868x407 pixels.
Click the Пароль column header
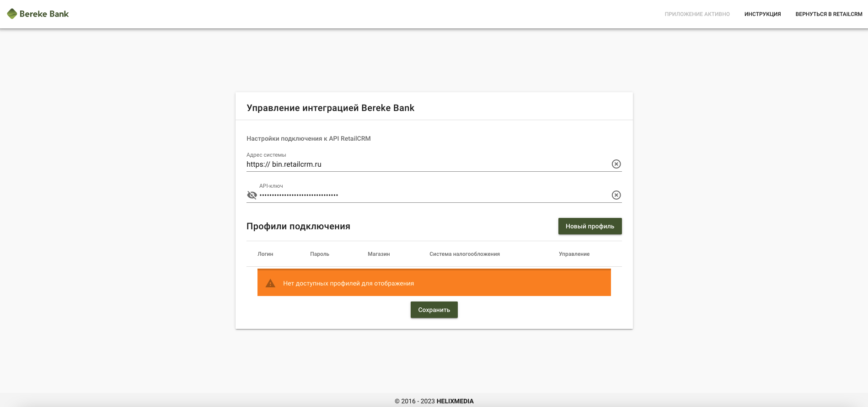tap(320, 254)
